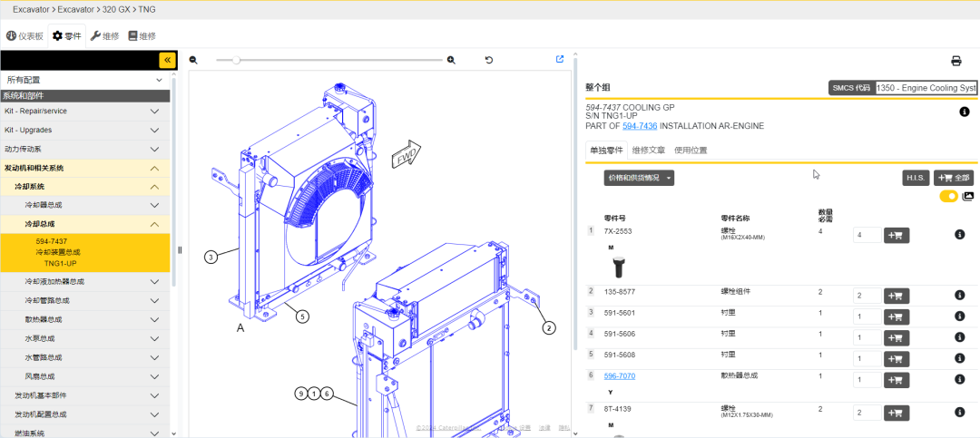Select the 零件 parts tab
The width and height of the screenshot is (980, 438).
coord(67,36)
